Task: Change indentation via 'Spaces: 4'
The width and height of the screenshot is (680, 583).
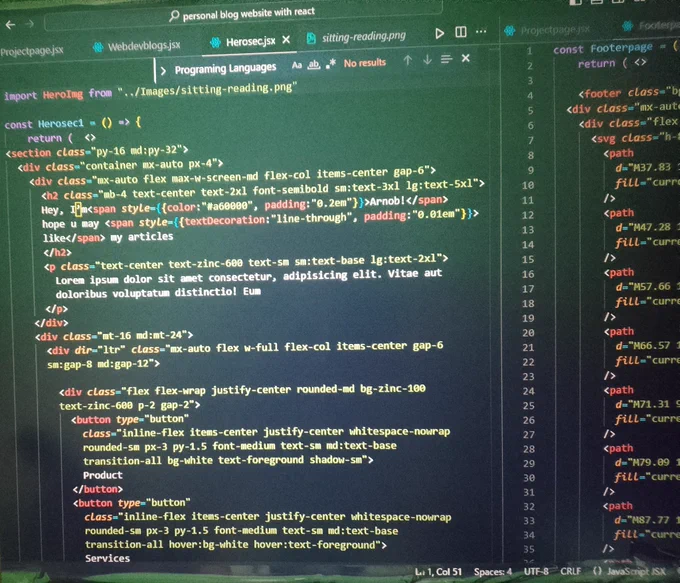Action: coord(493,572)
